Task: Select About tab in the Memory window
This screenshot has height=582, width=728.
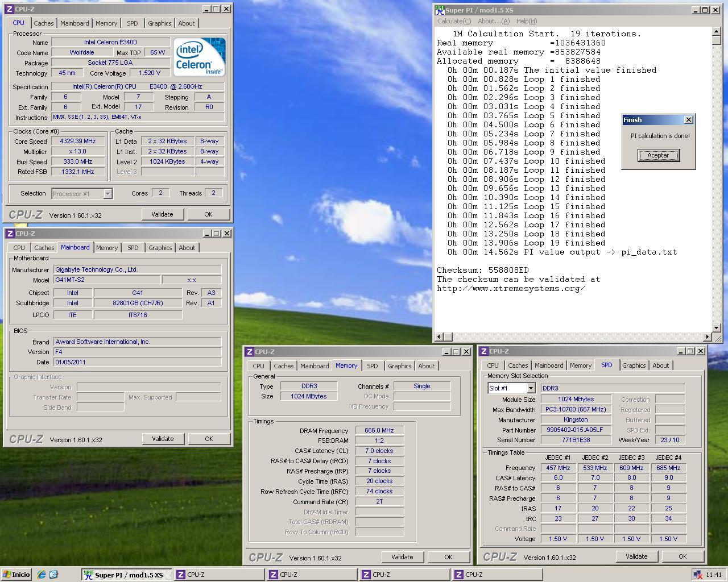Action: 427,366
